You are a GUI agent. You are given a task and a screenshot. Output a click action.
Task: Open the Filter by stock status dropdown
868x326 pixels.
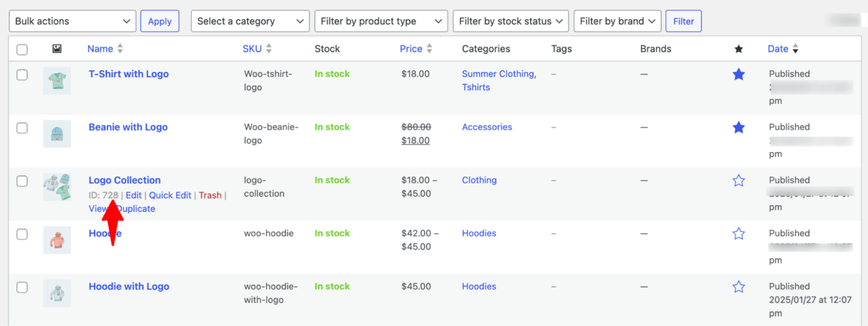tap(510, 21)
